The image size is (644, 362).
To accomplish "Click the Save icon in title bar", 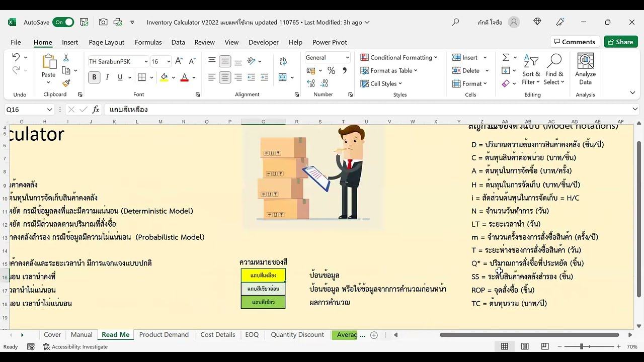I will (x=84, y=22).
